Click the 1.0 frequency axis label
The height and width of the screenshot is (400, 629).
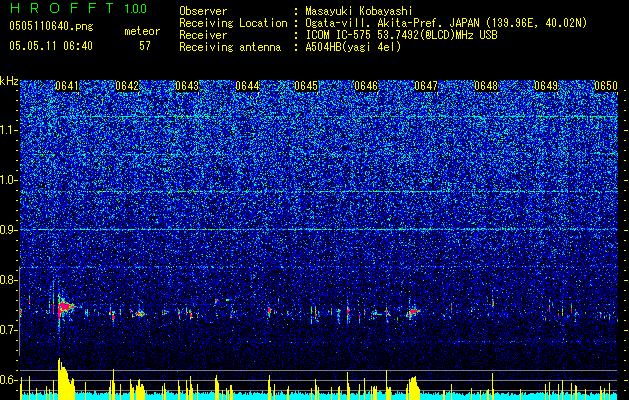click(x=8, y=180)
